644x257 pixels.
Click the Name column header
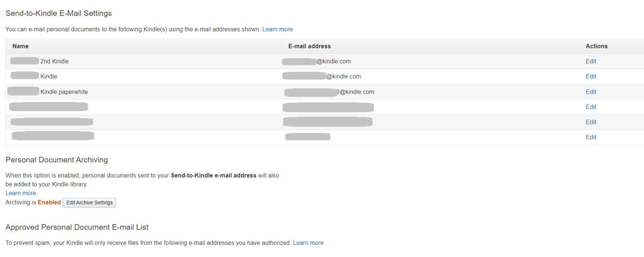tap(21, 46)
